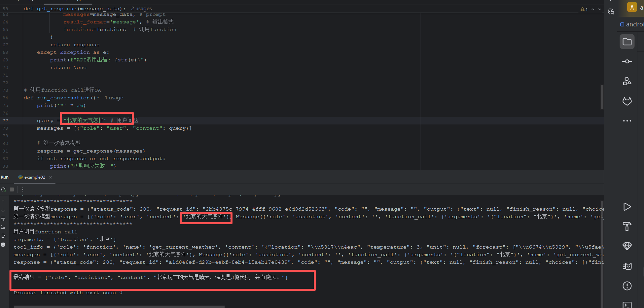
Task: Rerun example02 in the Run panel
Action: tap(4, 189)
